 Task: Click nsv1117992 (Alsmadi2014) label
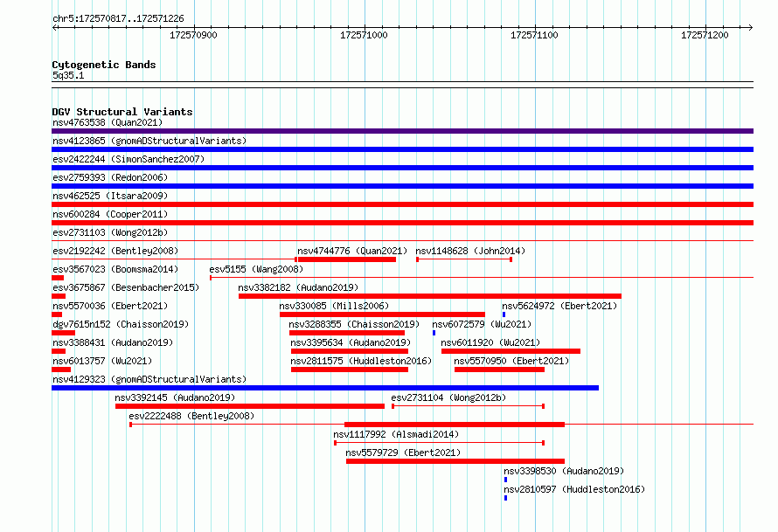pos(397,434)
